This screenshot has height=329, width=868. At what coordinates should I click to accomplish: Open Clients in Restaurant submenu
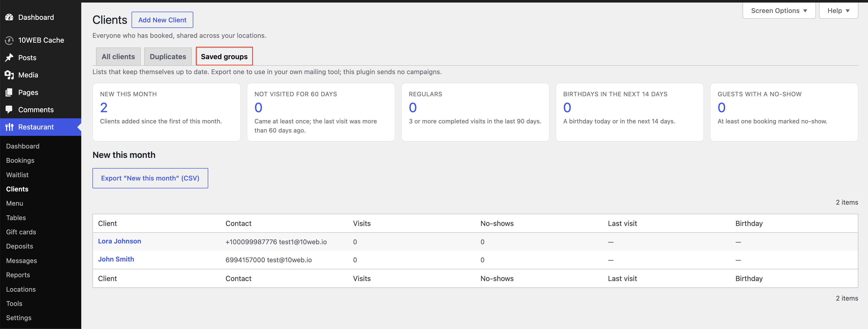[x=17, y=189]
